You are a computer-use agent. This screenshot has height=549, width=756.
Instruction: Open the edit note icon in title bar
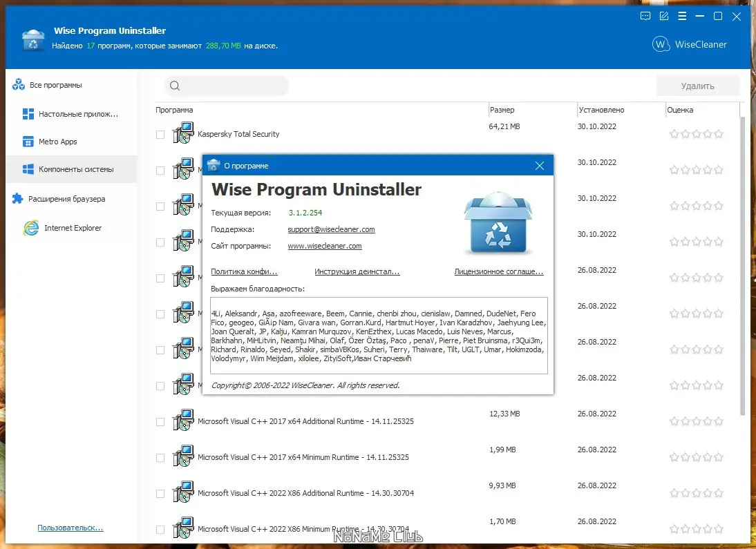[x=664, y=17]
